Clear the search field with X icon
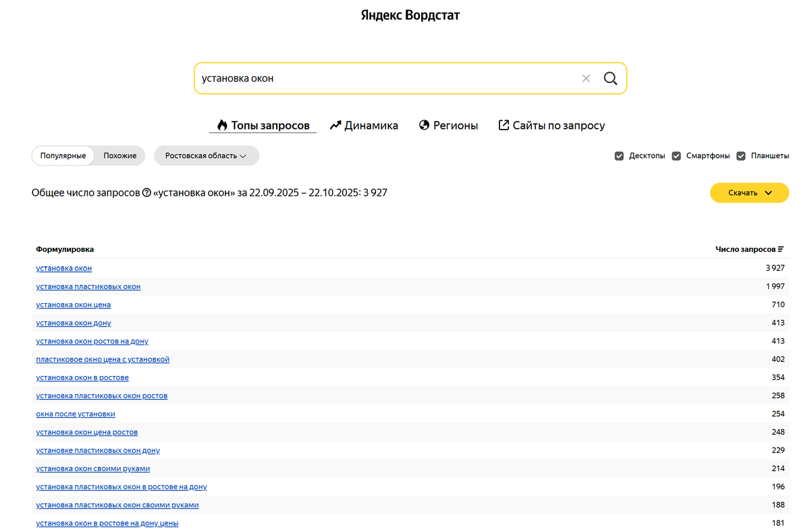 [586, 78]
